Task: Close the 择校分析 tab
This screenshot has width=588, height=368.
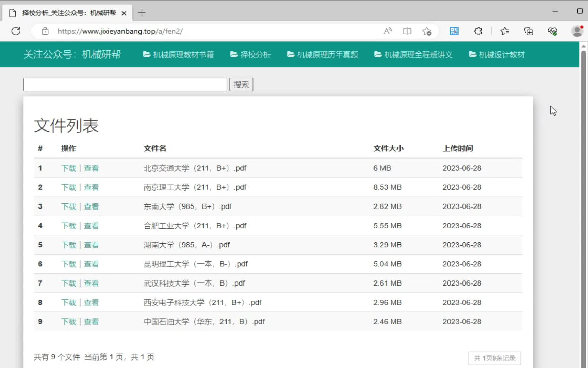Action: coord(124,13)
